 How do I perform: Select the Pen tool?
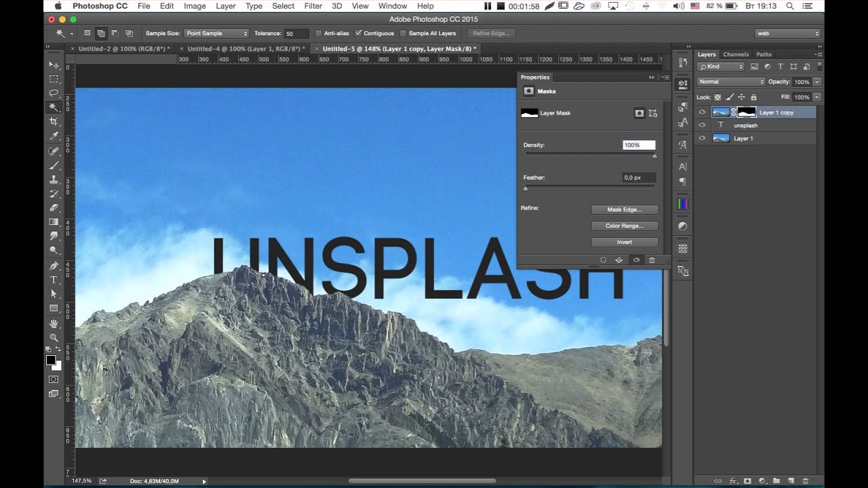[54, 266]
